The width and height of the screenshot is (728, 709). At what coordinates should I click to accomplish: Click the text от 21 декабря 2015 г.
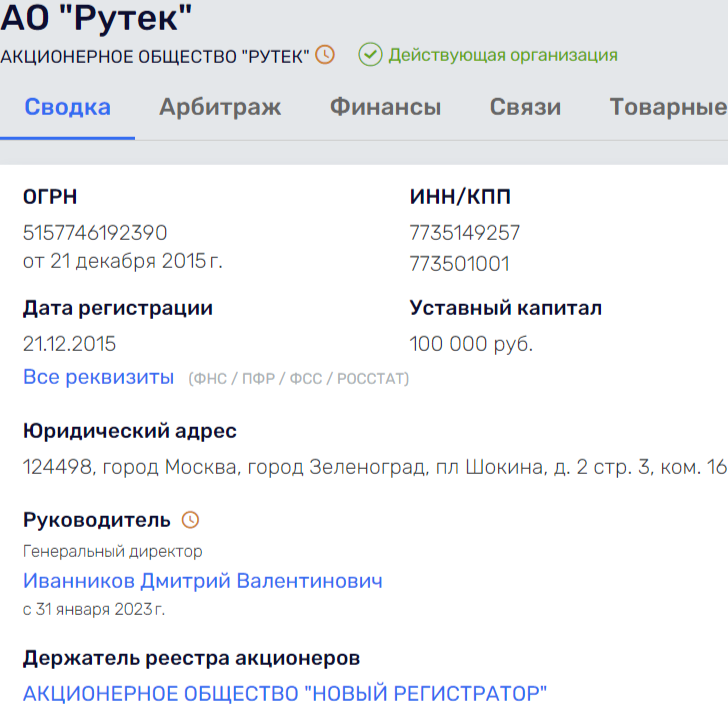[123, 261]
